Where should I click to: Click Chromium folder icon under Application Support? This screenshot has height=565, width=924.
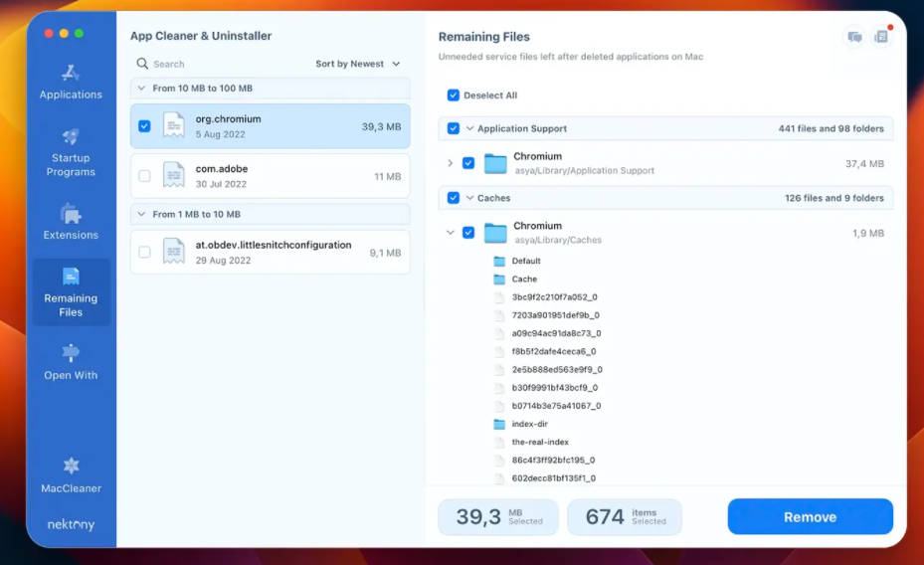click(495, 163)
